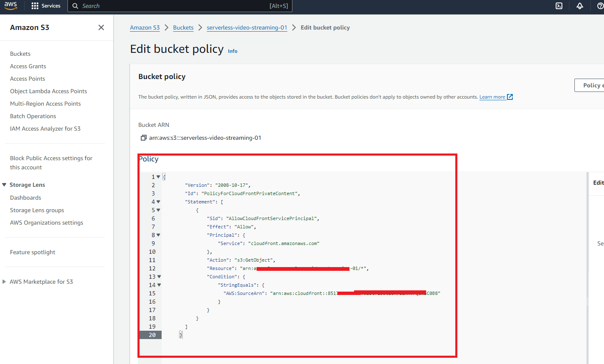Collapse the StringEquals fold at line 14
The image size is (604, 364).
coord(159,285)
